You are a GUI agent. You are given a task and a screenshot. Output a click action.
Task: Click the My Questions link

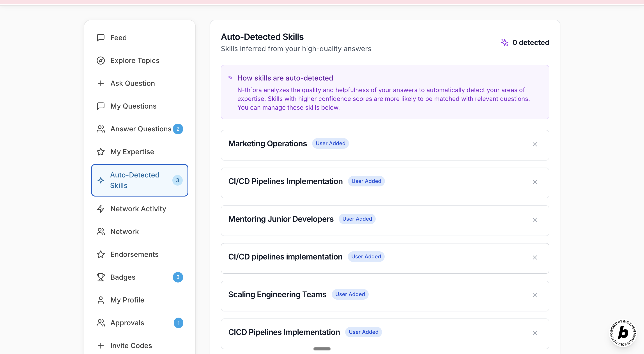[x=133, y=106]
